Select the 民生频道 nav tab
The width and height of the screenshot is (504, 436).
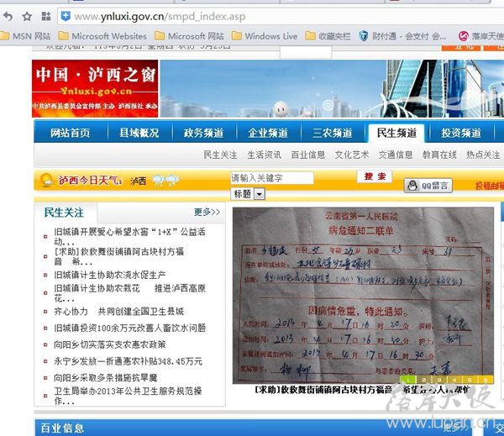396,133
